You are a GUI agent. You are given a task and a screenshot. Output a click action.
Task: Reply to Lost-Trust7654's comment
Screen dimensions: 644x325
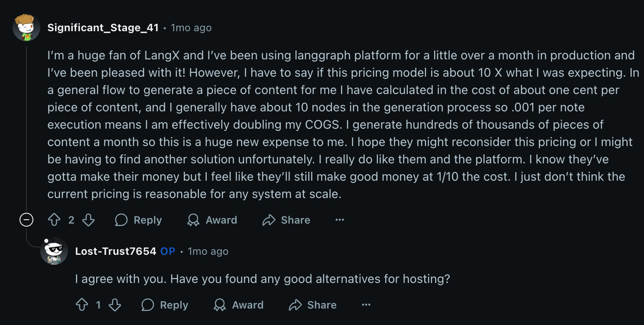[x=165, y=305]
